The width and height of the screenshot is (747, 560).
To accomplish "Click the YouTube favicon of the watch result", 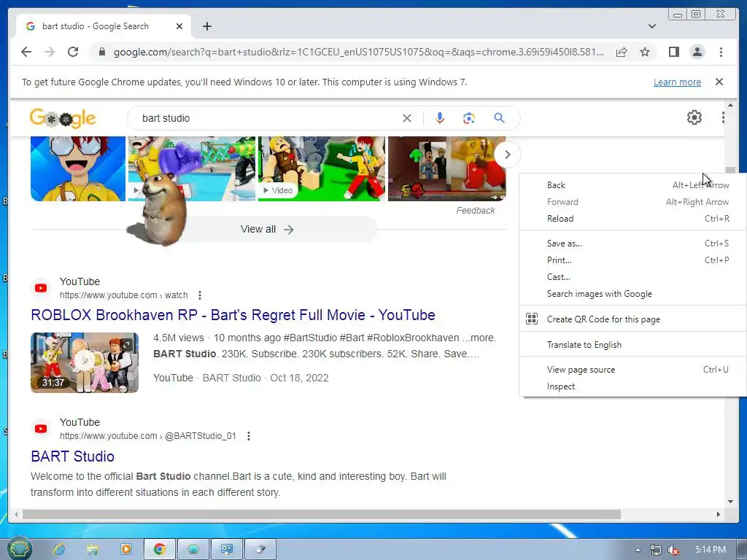I will click(41, 288).
